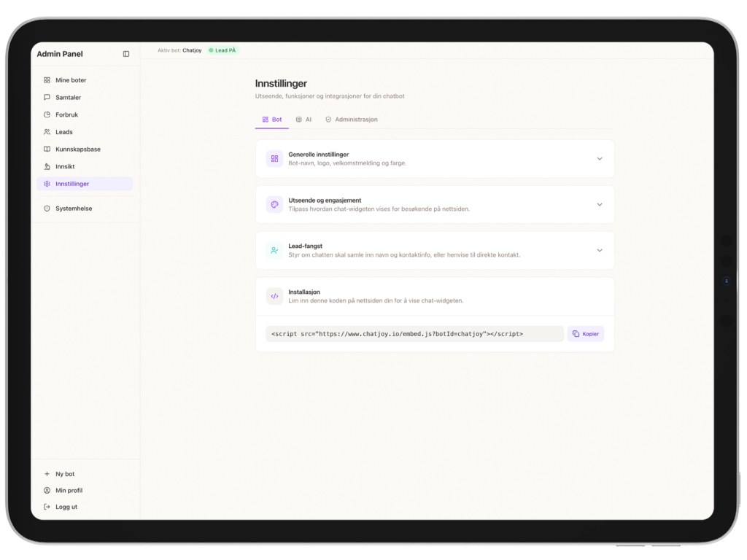Screen dimensions: 747x560
Task: Click the Samtaler chat bubble icon
Action: click(x=47, y=98)
